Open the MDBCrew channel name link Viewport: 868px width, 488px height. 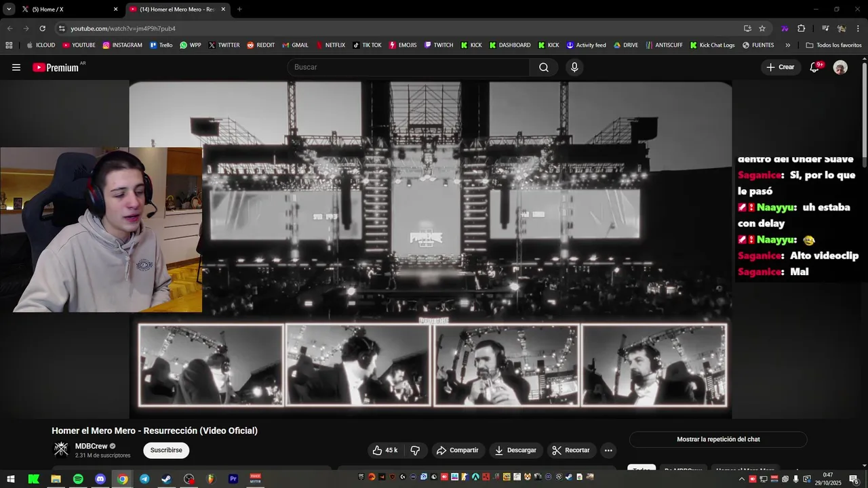(x=92, y=446)
